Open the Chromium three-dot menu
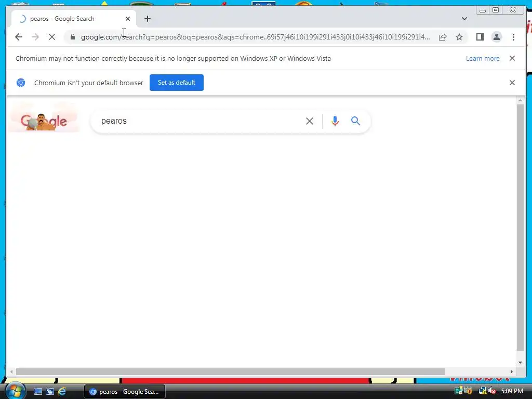This screenshot has height=399, width=532. 513,37
